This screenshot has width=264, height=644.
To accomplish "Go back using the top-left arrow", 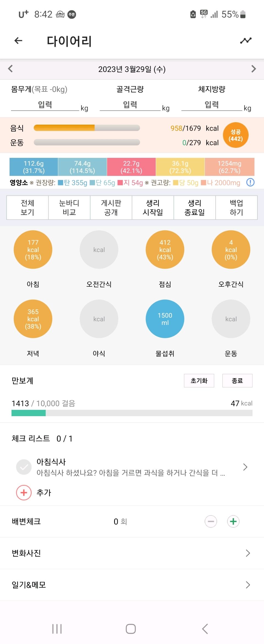I will [18, 41].
